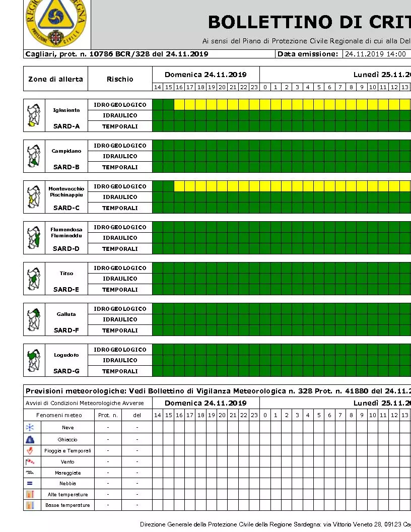Viewport: 411px width, 532px height.
Task: Click the Iglesiente SARD-A zone map icon
Action: tap(34, 115)
